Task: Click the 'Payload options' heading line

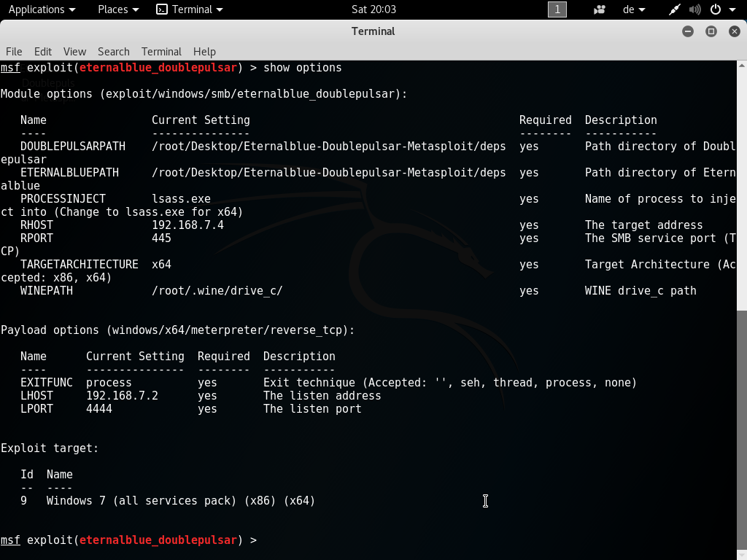Action: 178,330
